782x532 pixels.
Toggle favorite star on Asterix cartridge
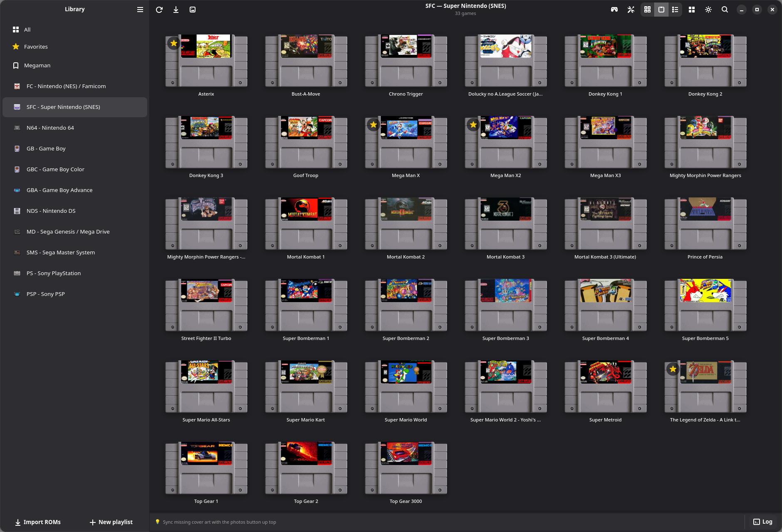coord(174,43)
